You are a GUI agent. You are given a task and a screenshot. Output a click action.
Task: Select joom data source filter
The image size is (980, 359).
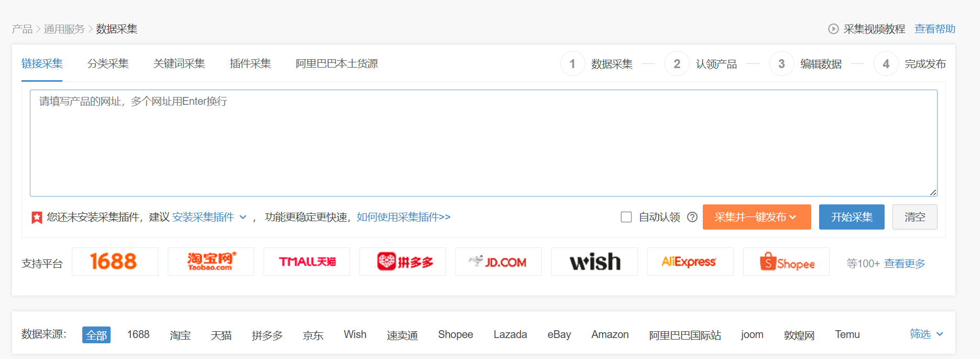[752, 334]
